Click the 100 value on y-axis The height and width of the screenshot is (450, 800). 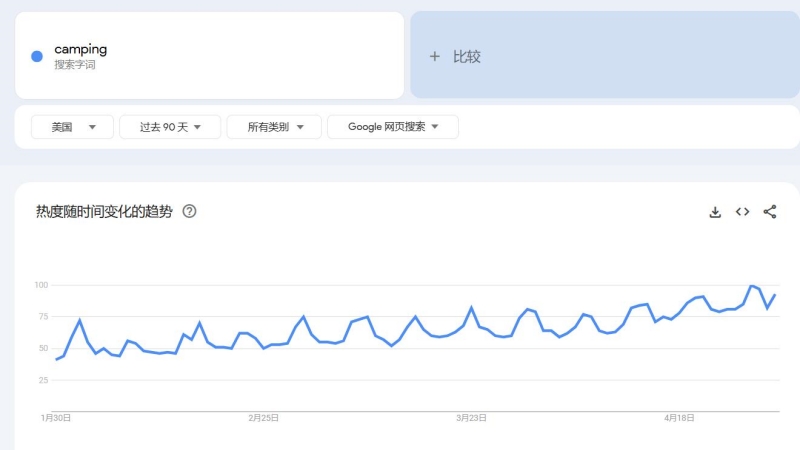(x=41, y=285)
